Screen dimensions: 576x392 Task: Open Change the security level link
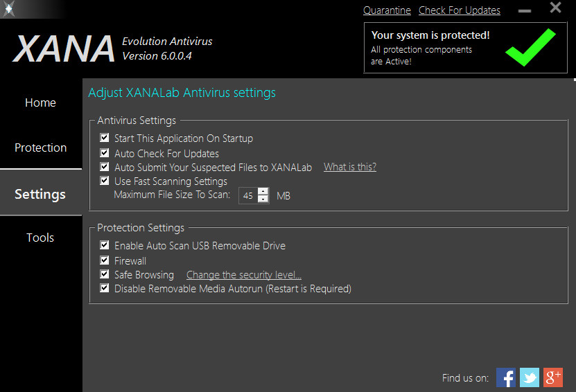click(x=244, y=274)
